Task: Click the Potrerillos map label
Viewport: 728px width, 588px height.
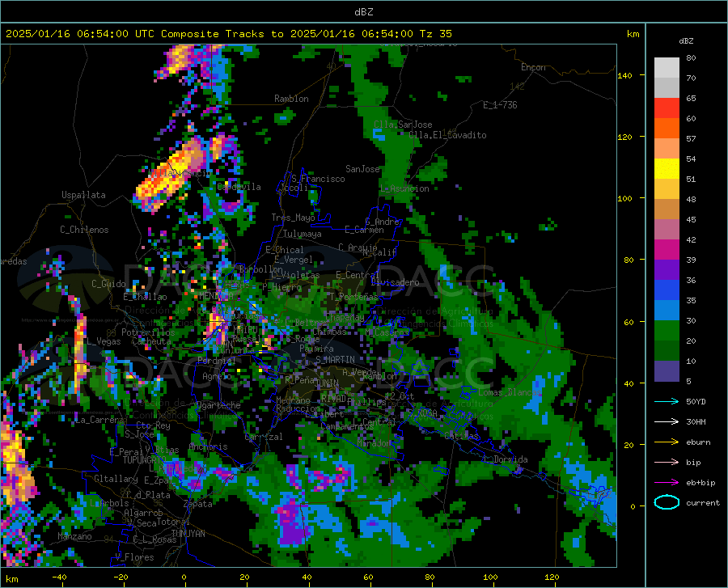Action: click(148, 332)
